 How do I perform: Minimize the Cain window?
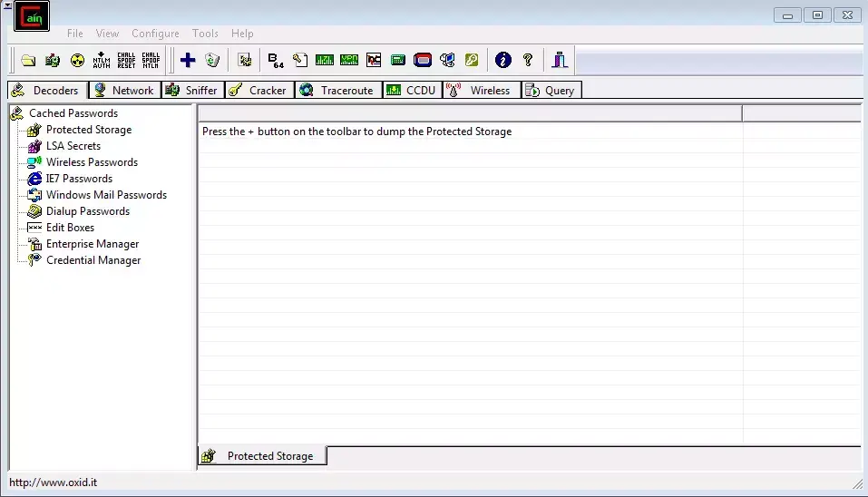788,15
